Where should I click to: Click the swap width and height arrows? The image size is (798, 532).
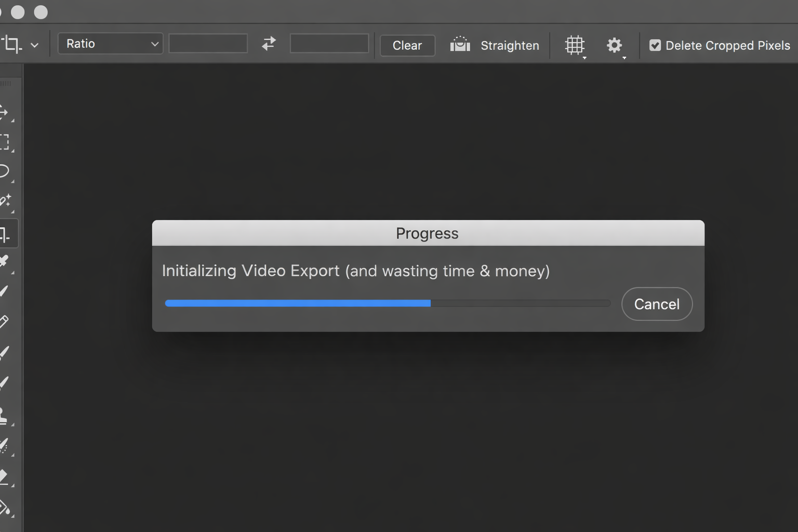[269, 44]
